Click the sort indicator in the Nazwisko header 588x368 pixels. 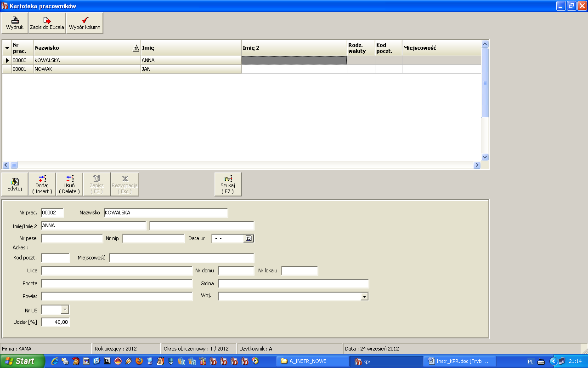[136, 48]
